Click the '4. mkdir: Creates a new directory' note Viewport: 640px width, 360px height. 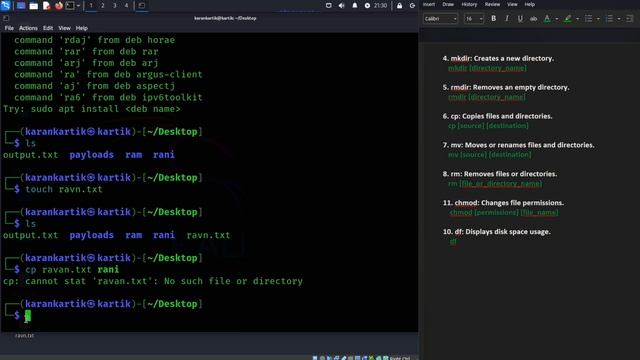point(498,58)
